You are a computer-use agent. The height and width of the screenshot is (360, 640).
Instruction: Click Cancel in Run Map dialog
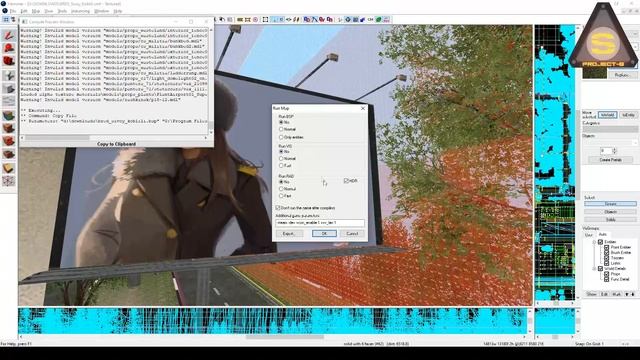coord(352,233)
